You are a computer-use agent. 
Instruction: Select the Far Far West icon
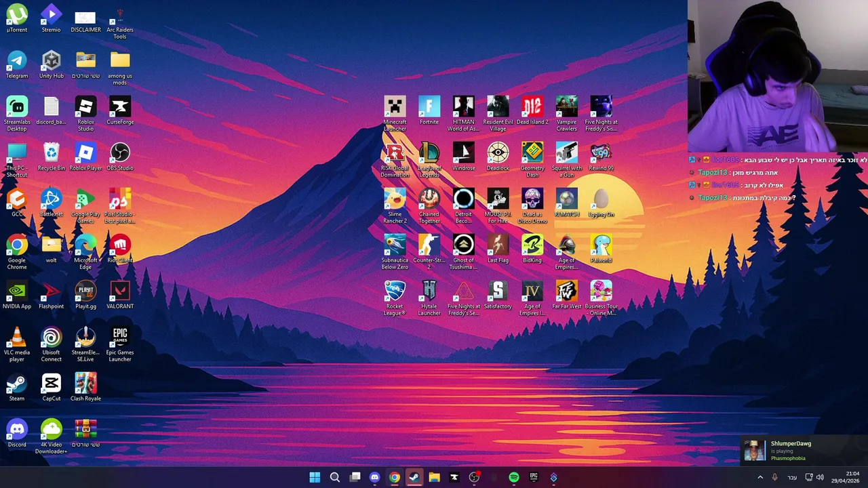(567, 296)
